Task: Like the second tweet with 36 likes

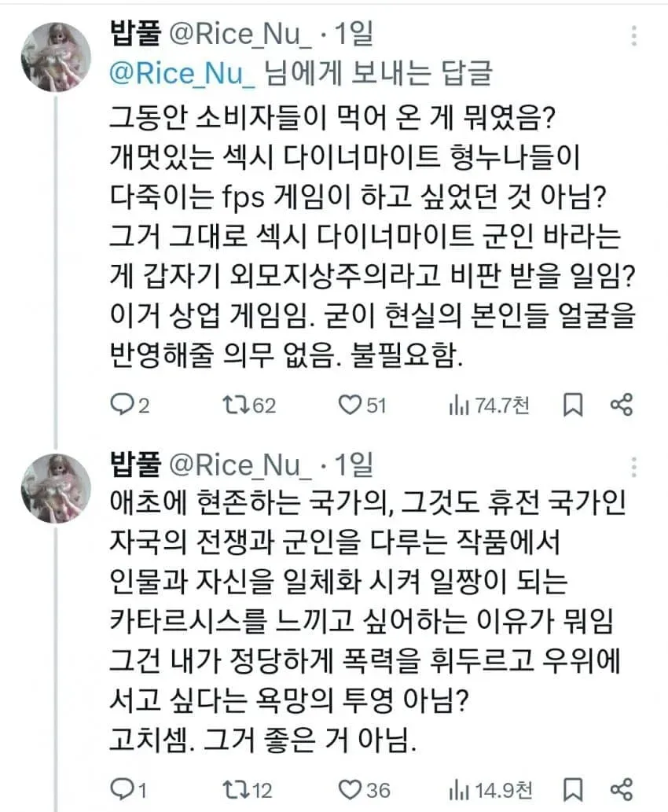Action: pyautogui.click(x=364, y=790)
